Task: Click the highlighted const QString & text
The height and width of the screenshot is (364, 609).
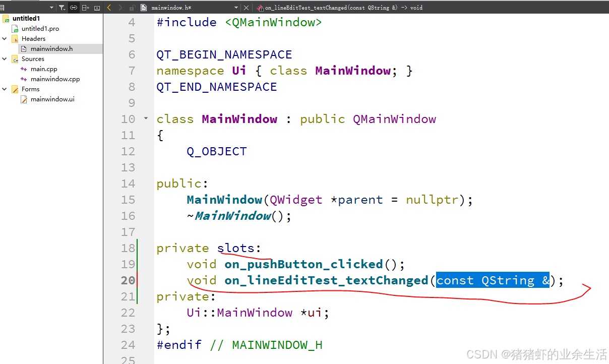Action: point(493,280)
